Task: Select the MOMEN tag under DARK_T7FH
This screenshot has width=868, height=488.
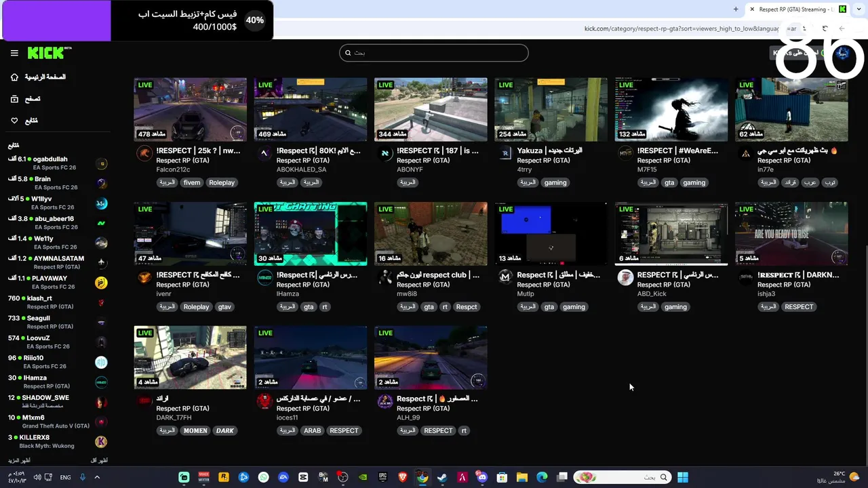Action: click(195, 430)
